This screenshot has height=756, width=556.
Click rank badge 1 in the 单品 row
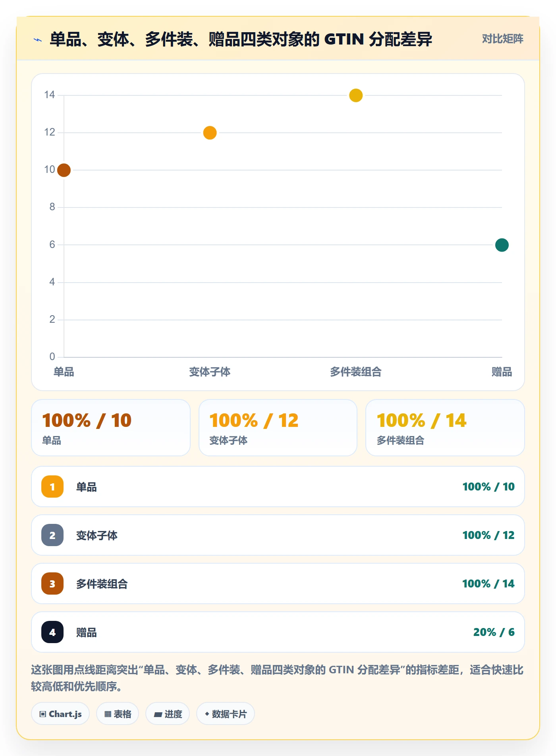pyautogui.click(x=52, y=487)
